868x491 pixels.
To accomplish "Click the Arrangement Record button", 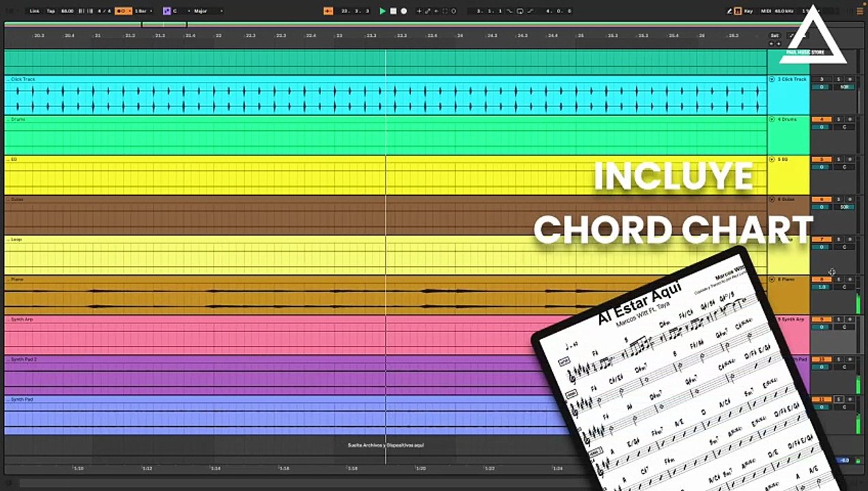I will [x=404, y=11].
